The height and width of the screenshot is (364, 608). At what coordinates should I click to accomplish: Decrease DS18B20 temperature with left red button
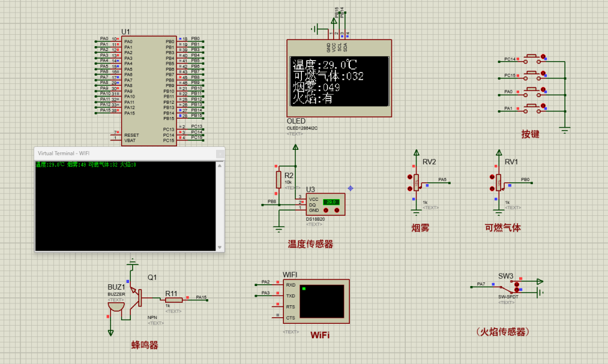(x=326, y=210)
